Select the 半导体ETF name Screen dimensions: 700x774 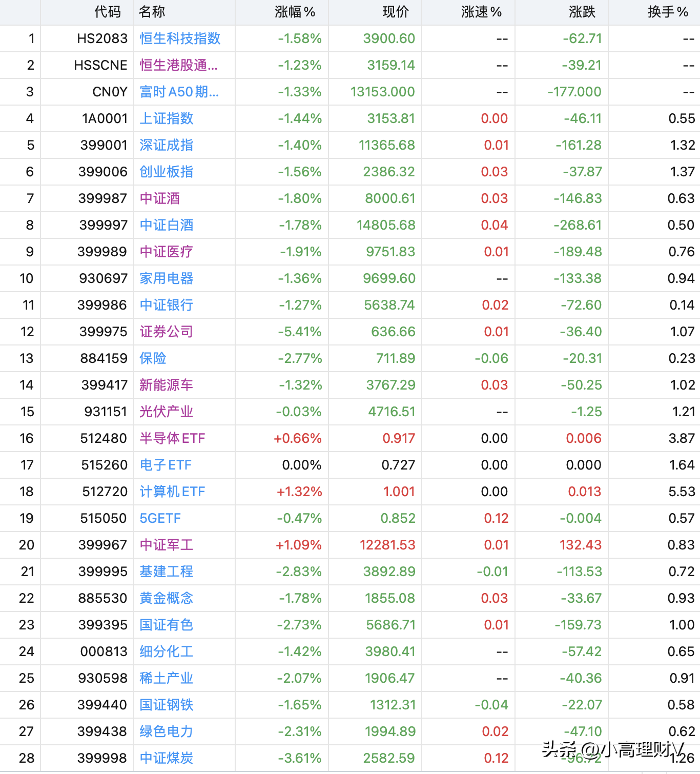(x=172, y=438)
